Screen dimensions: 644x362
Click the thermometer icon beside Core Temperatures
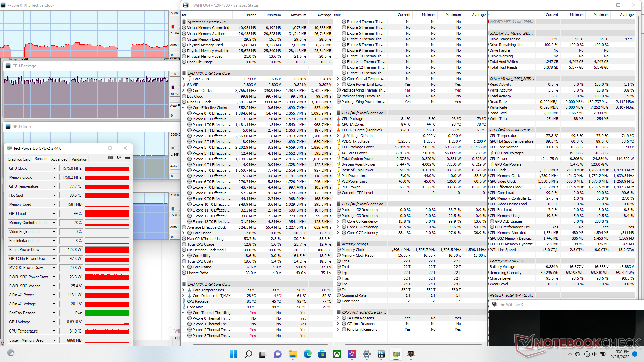[x=189, y=290]
